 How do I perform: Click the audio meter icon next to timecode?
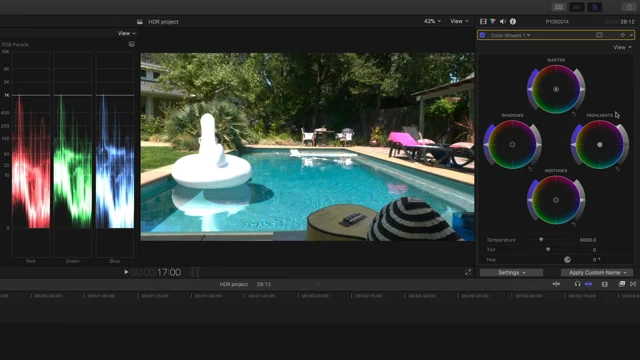tap(195, 272)
